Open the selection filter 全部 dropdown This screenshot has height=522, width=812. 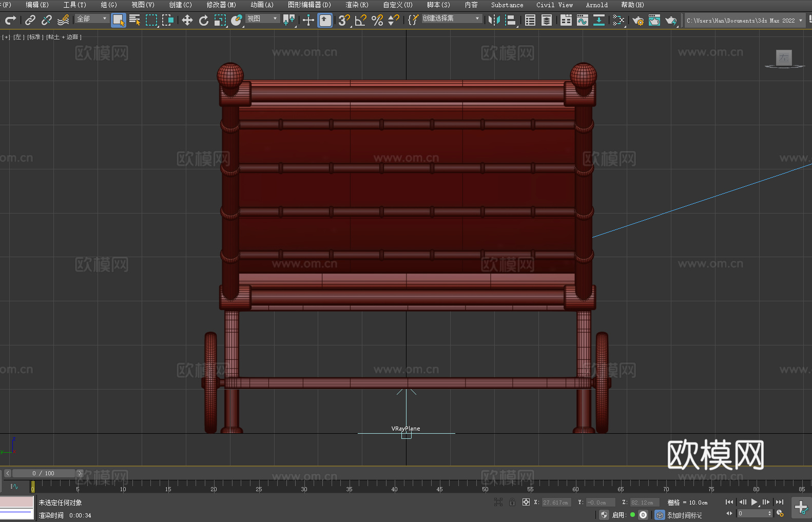(92, 18)
